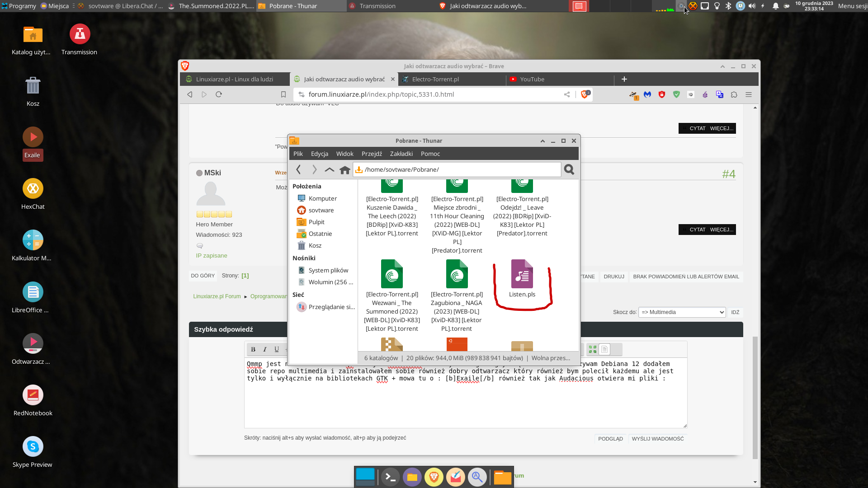The image size is (868, 488).
Task: Open HexChat desktop launcher
Action: pos(33,194)
